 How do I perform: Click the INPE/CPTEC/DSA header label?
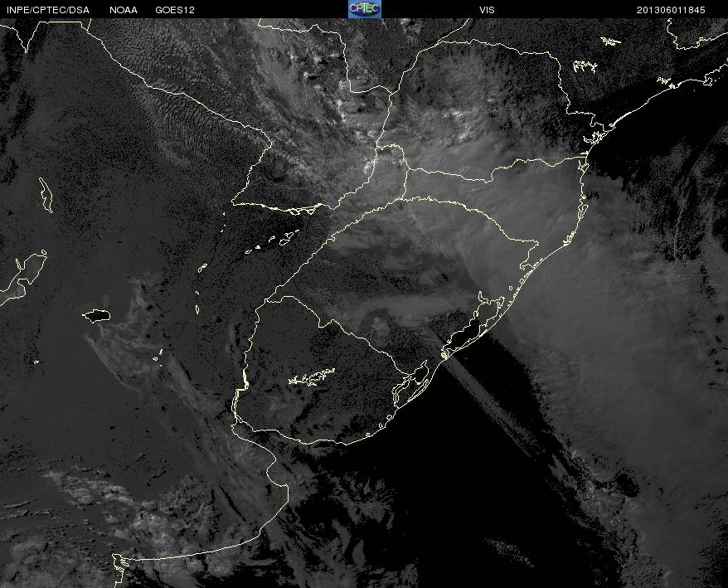(x=48, y=10)
